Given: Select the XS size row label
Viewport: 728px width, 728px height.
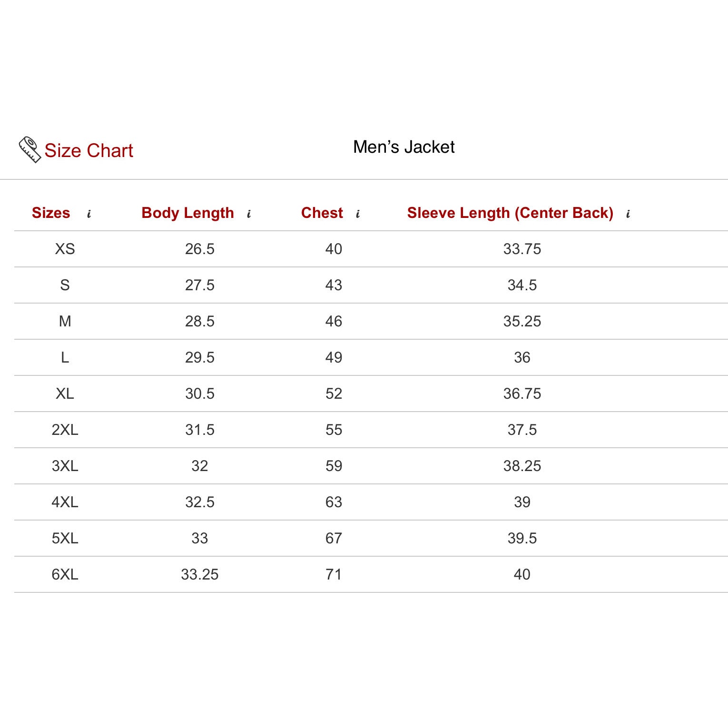Looking at the screenshot, I should point(65,249).
